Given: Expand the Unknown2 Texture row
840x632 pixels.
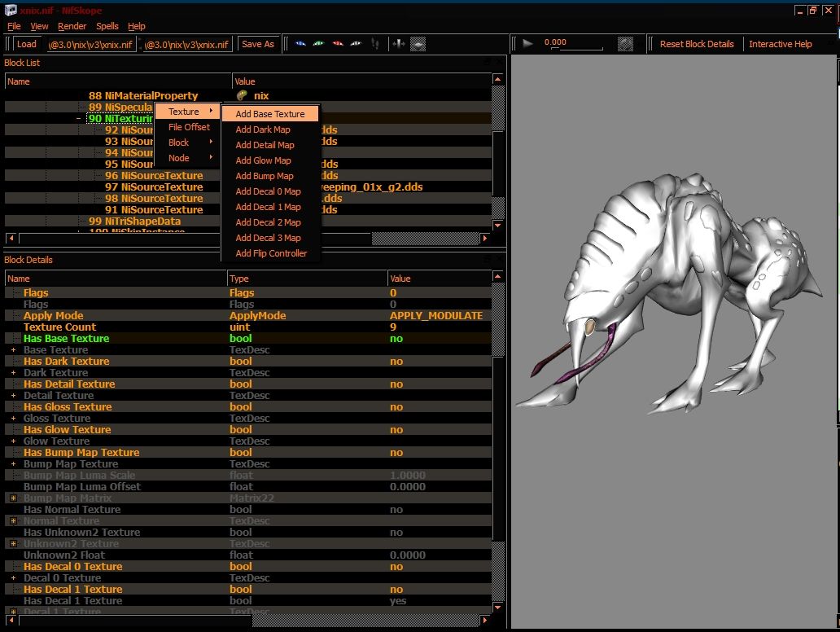Looking at the screenshot, I should 13,543.
